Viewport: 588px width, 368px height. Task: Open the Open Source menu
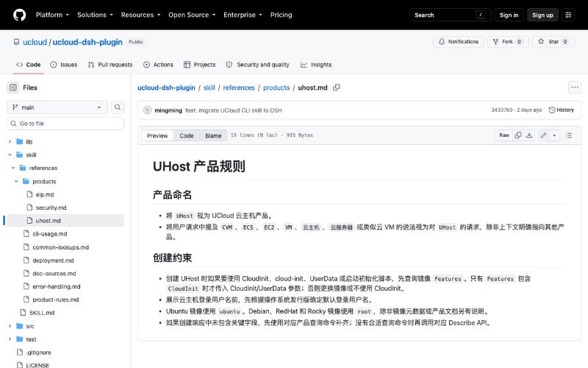click(192, 15)
